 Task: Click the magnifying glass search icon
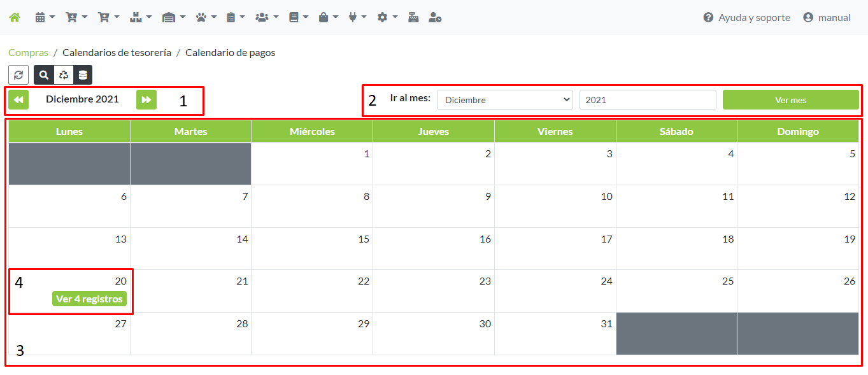44,74
